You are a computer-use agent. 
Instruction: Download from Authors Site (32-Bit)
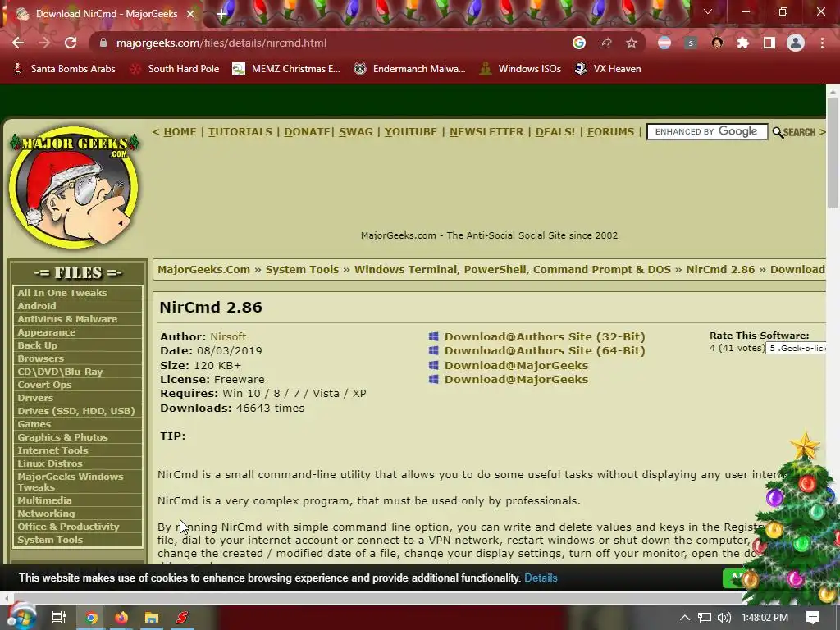point(545,336)
